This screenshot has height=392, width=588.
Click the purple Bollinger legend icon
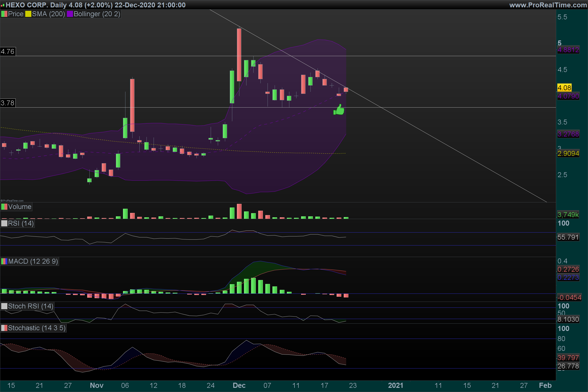(70, 14)
